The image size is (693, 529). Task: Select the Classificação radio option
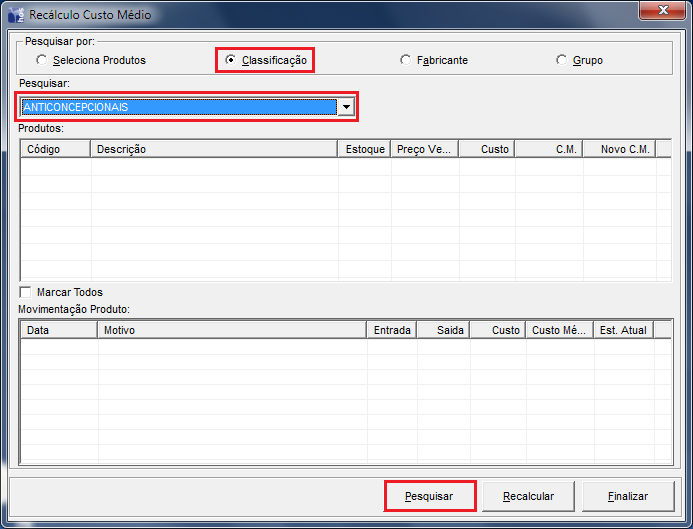(231, 60)
